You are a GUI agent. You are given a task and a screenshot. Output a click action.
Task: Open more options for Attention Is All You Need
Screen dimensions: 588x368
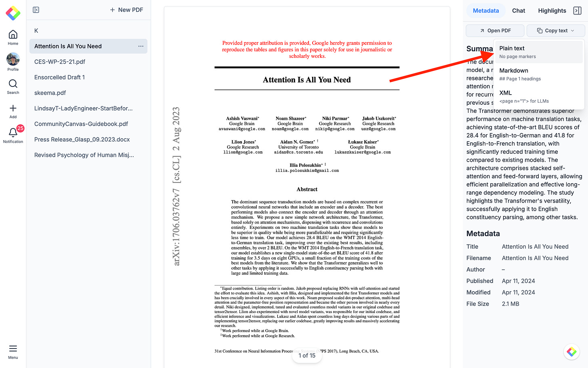click(x=141, y=46)
